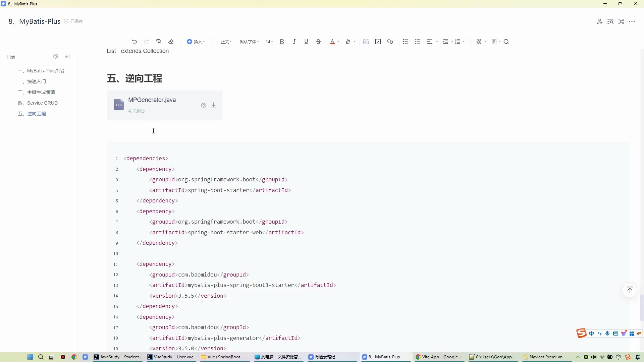Preview MPGenerator.java attachment
Image resolution: width=644 pixels, height=362 pixels.
pyautogui.click(x=204, y=105)
